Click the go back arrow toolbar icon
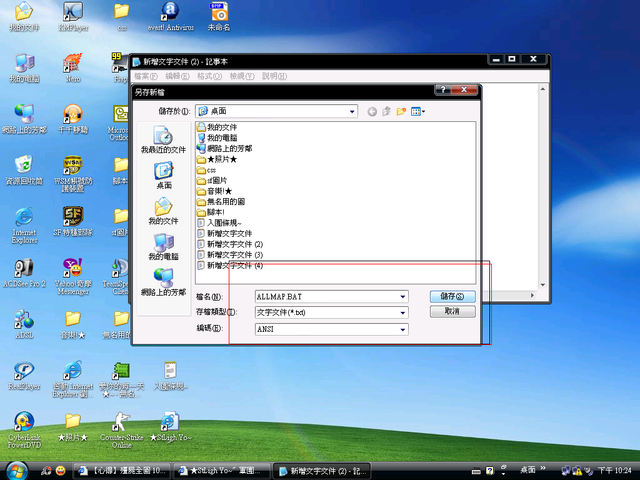Viewport: 640px width, 480px height. click(x=372, y=111)
